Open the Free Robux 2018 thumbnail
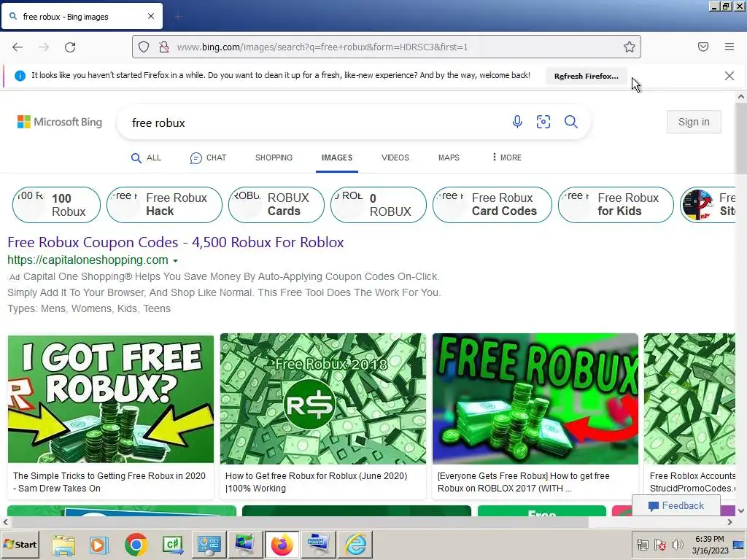This screenshot has height=560, width=747. tap(323, 399)
